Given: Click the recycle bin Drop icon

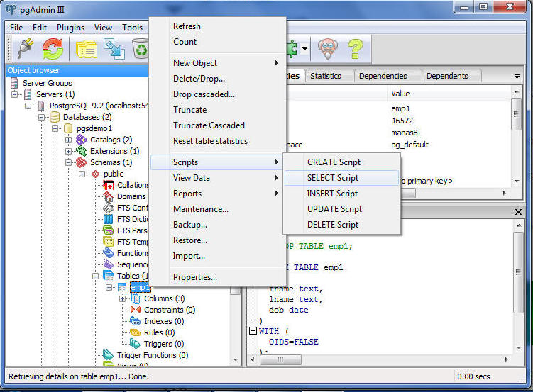Looking at the screenshot, I should pyautogui.click(x=140, y=48).
